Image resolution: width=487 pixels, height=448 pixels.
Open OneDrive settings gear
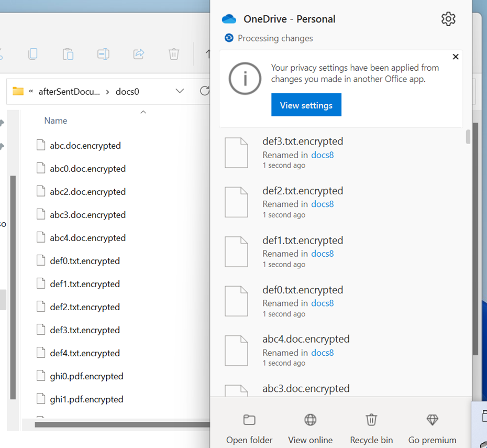pos(448,19)
